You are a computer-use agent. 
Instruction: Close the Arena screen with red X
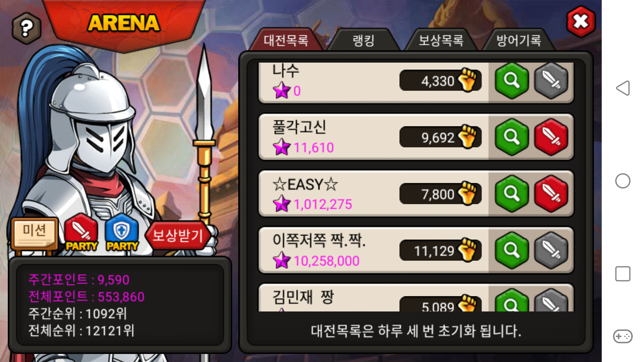(581, 22)
